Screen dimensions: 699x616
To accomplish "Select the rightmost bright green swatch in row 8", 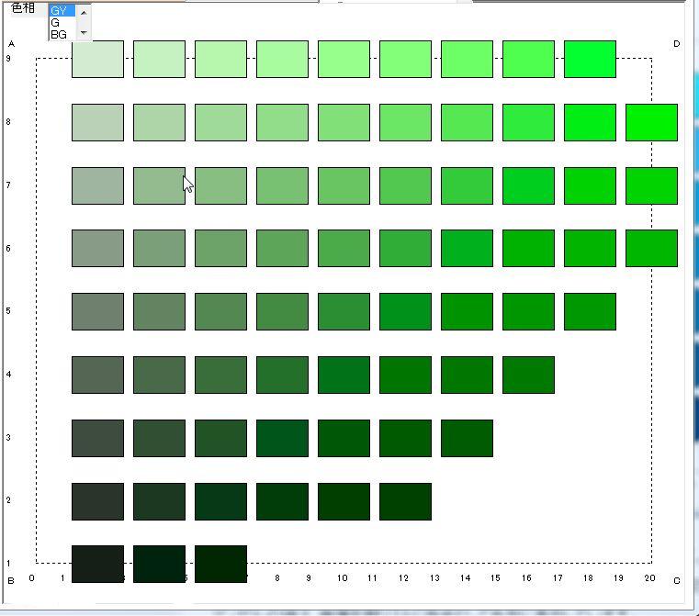I will (651, 122).
